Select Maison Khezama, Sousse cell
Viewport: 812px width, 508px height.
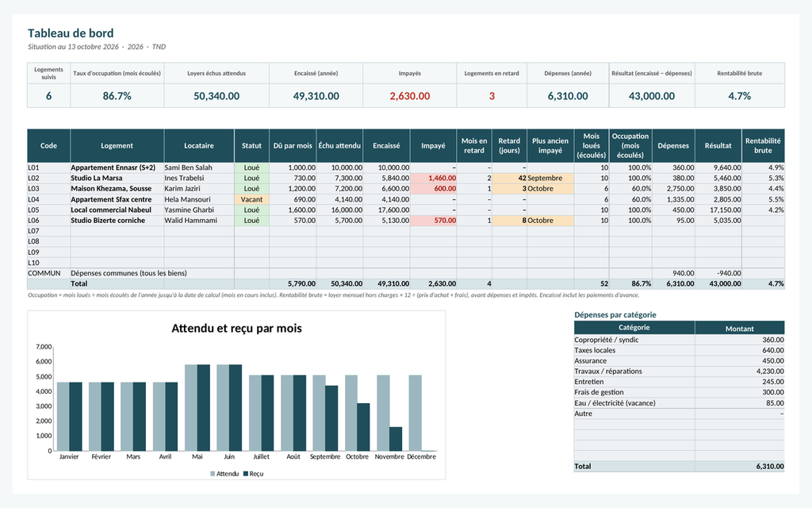coord(117,189)
